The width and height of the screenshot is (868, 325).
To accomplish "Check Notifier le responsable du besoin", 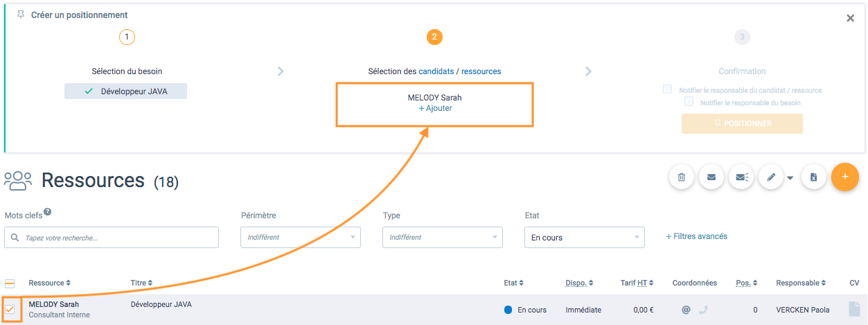I will pyautogui.click(x=689, y=102).
